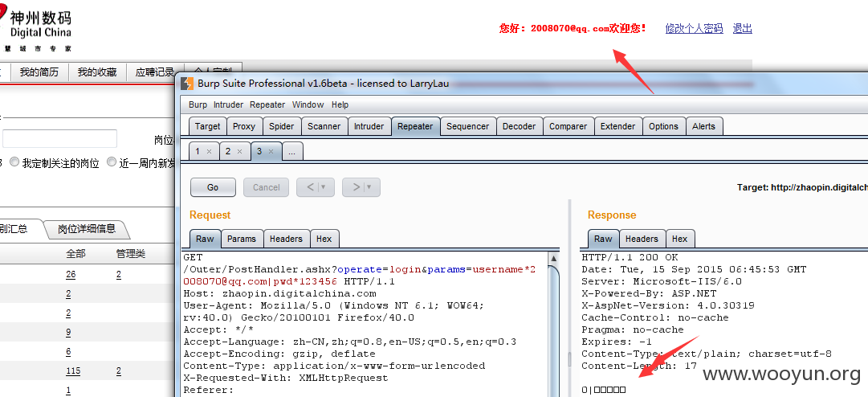Select Repeater request tab 1
The height and width of the screenshot is (397, 868).
(198, 151)
